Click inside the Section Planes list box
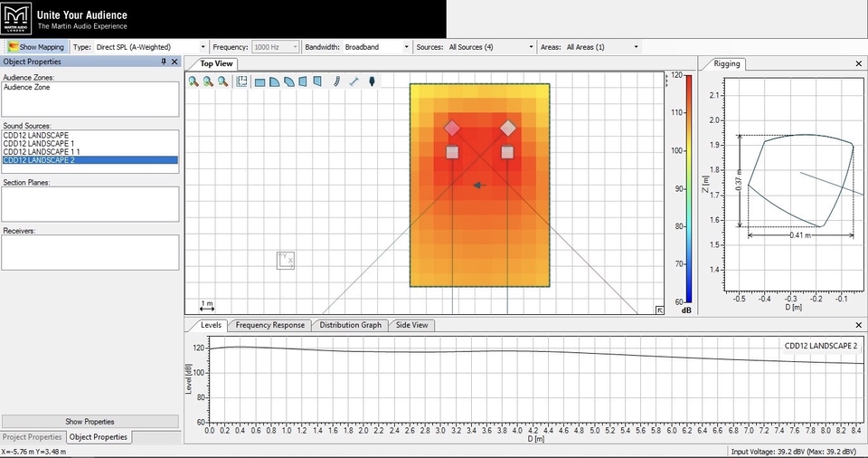 tap(90, 204)
